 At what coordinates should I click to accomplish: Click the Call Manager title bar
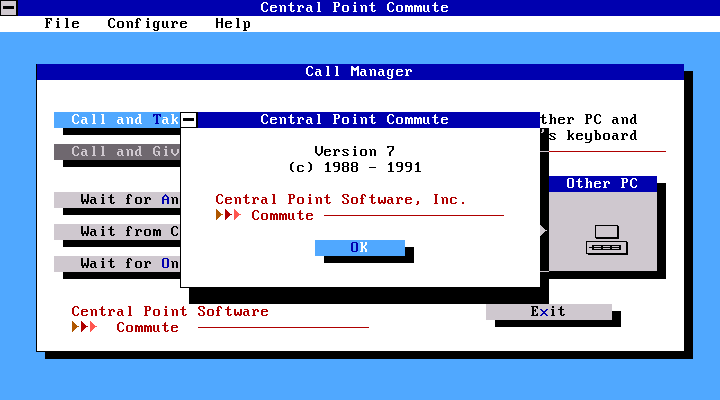tap(360, 72)
